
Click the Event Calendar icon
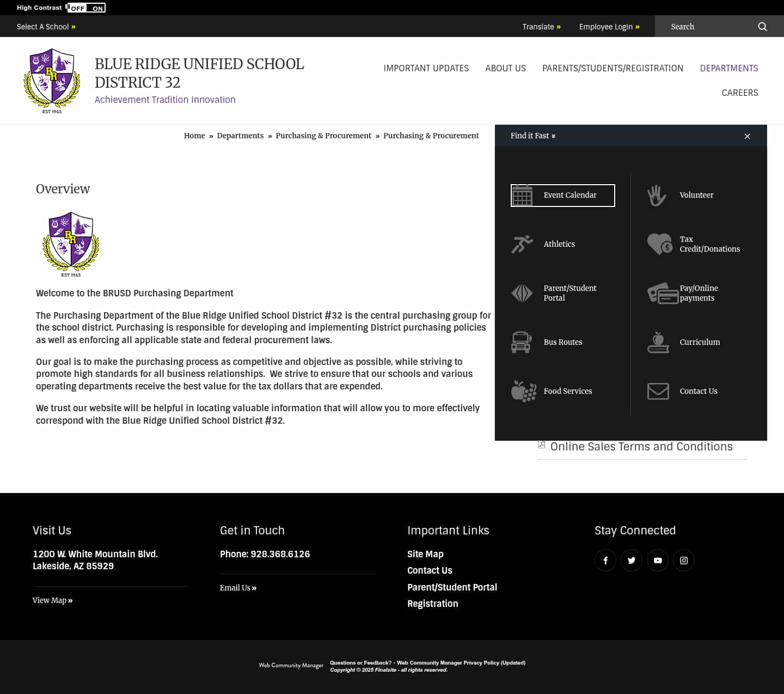pos(522,196)
